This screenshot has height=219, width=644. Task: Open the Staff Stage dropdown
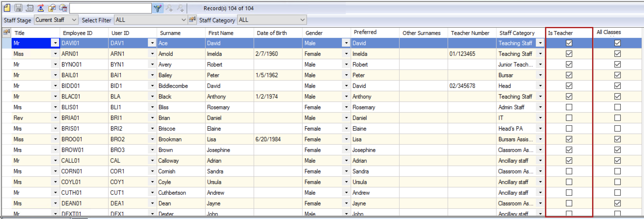[74, 20]
